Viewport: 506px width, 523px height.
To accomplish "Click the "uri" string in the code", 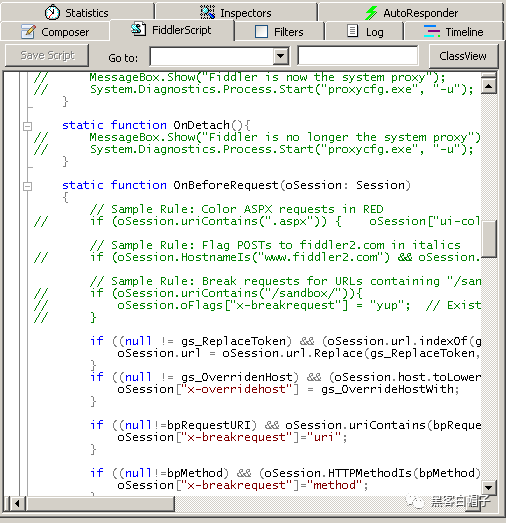I will [x=324, y=437].
